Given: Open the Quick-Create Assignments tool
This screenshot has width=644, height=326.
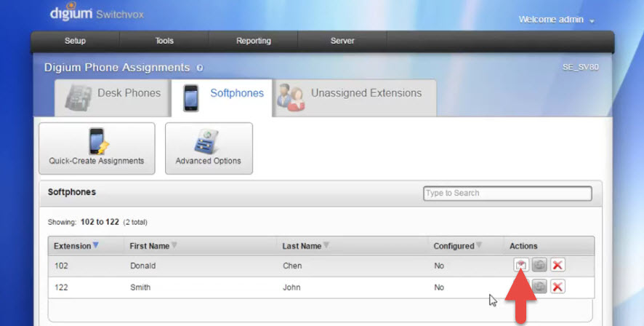Looking at the screenshot, I should [97, 148].
